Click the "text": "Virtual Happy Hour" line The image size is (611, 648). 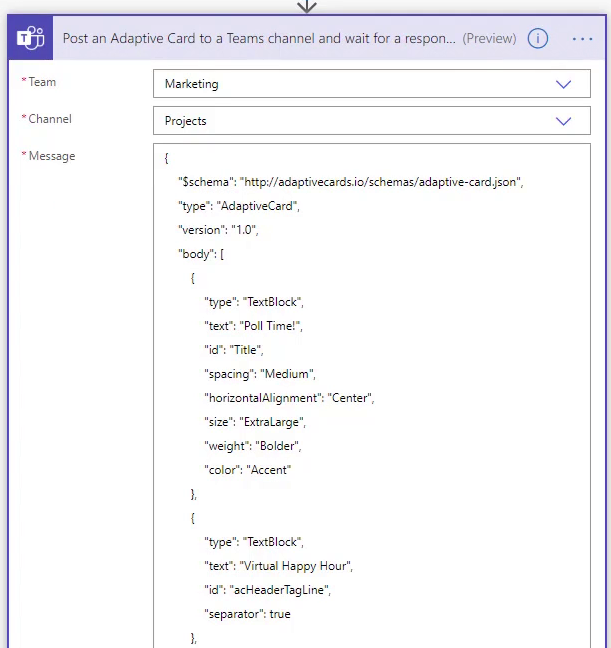(x=278, y=565)
